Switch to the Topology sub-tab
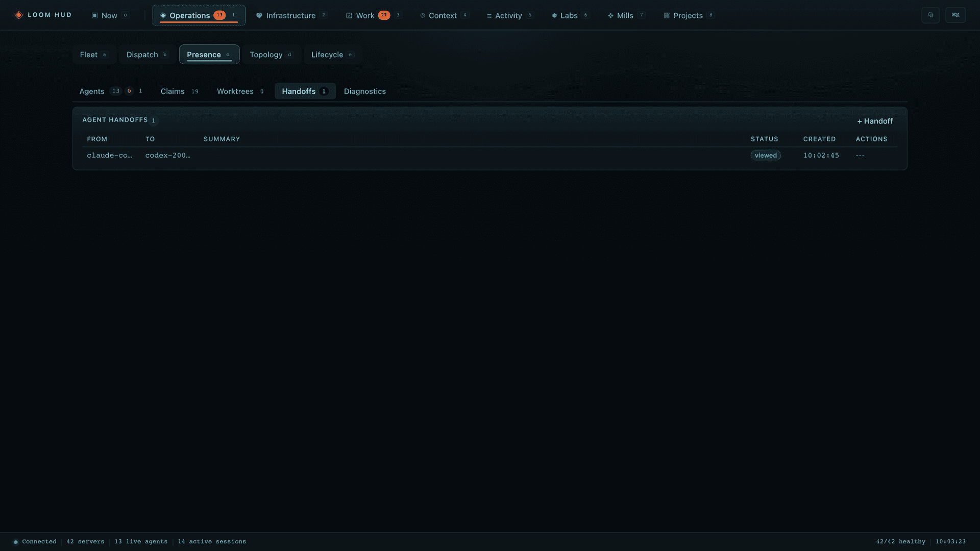 [x=272, y=55]
